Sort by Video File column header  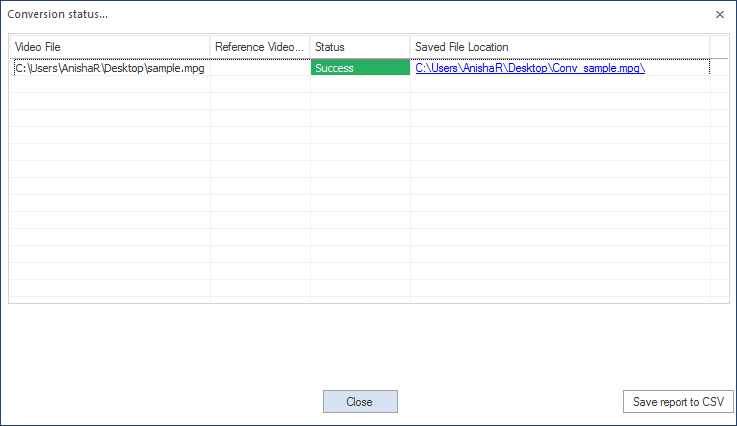pos(110,47)
